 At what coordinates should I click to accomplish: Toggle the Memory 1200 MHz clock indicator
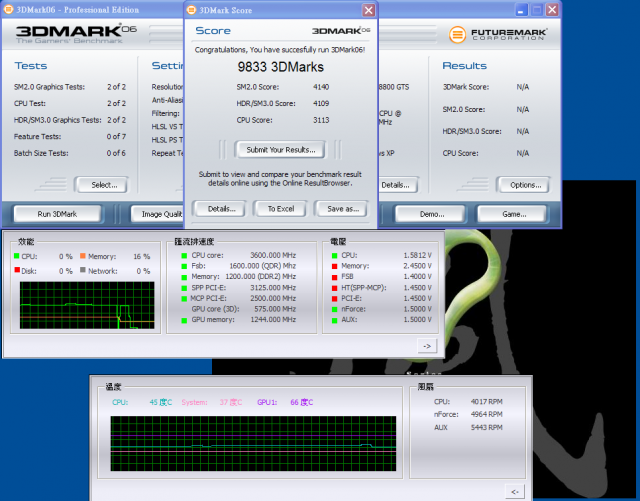coord(184,277)
